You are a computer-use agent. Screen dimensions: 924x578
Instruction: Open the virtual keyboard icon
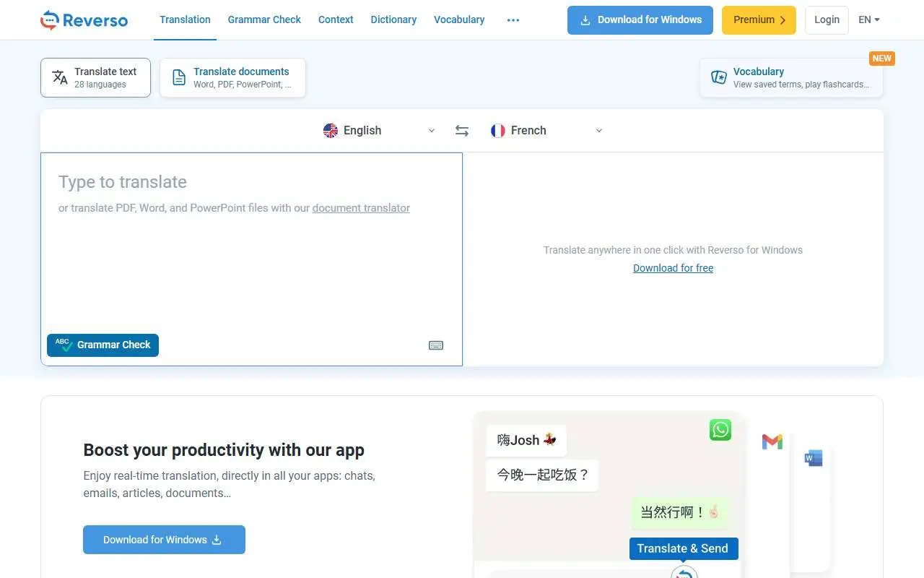[436, 345]
